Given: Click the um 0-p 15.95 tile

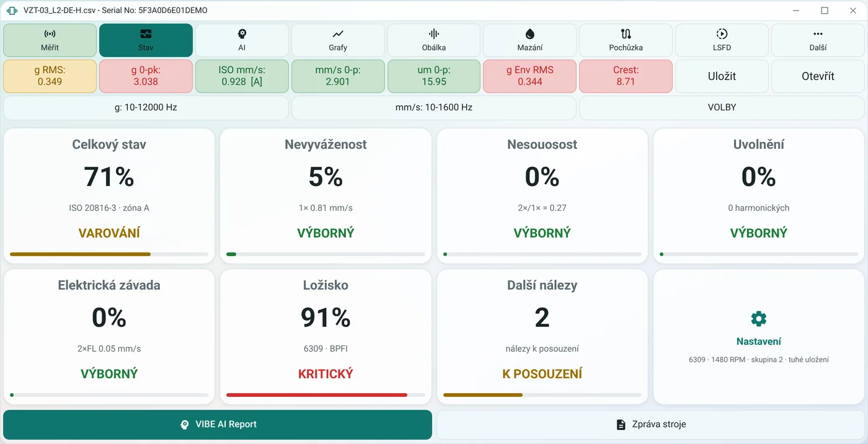Looking at the screenshot, I should pos(434,76).
